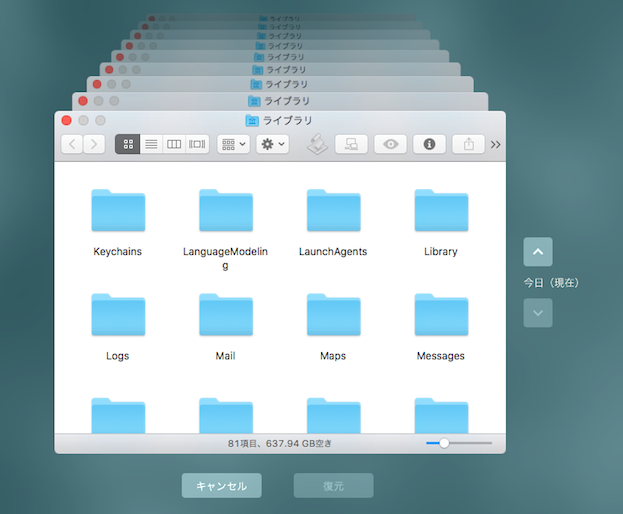623x514 pixels.
Task: Switch to icon view in toolbar
Action: (x=128, y=144)
